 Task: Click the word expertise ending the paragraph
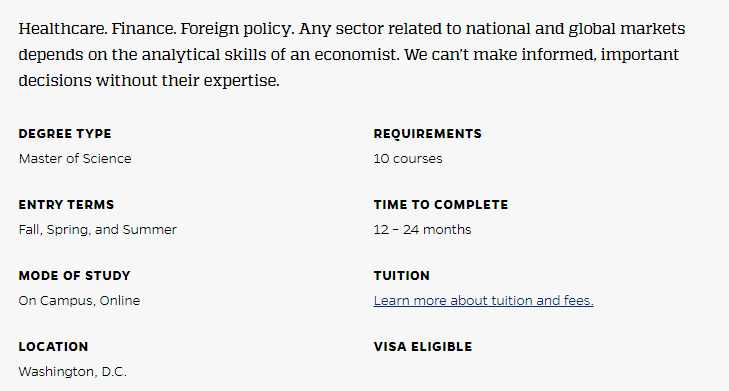241,81
